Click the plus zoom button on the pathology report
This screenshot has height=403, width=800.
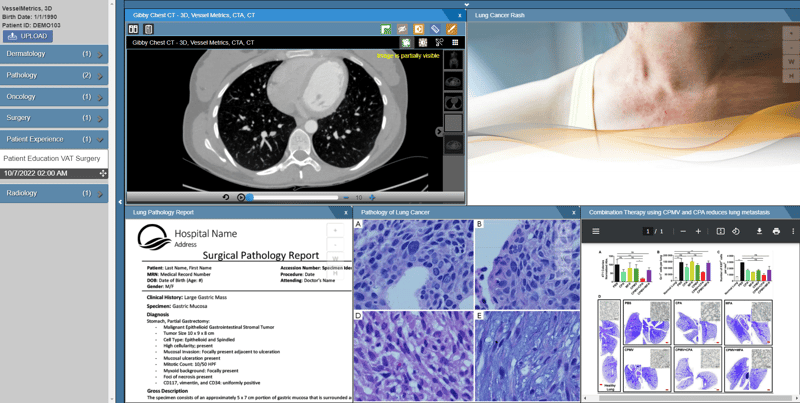pos(335,231)
